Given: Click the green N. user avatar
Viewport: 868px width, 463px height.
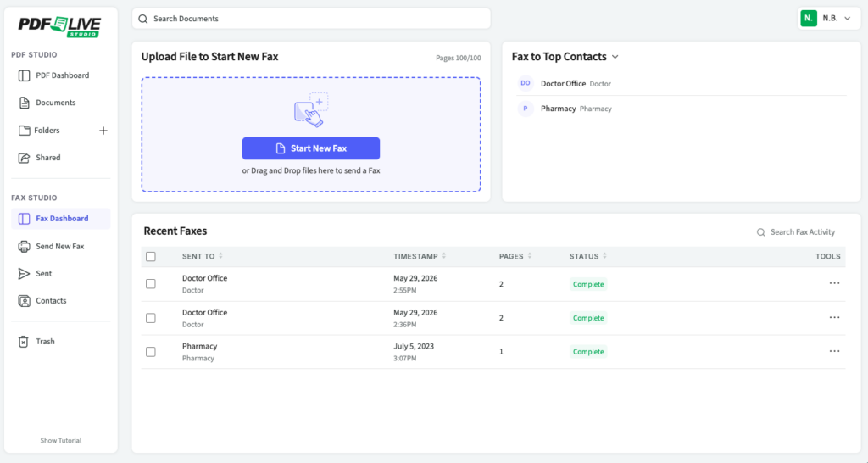Looking at the screenshot, I should (x=808, y=19).
